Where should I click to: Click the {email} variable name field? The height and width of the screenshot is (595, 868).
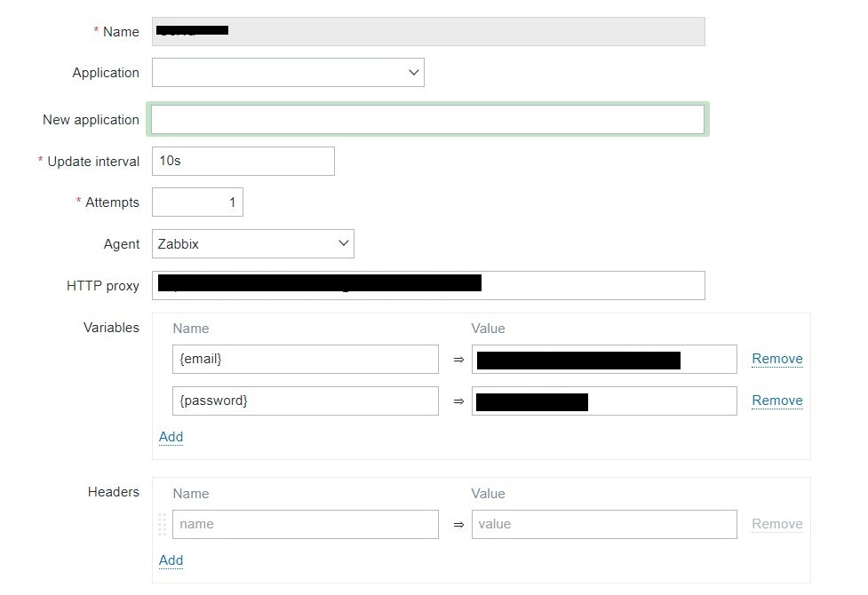coord(305,360)
